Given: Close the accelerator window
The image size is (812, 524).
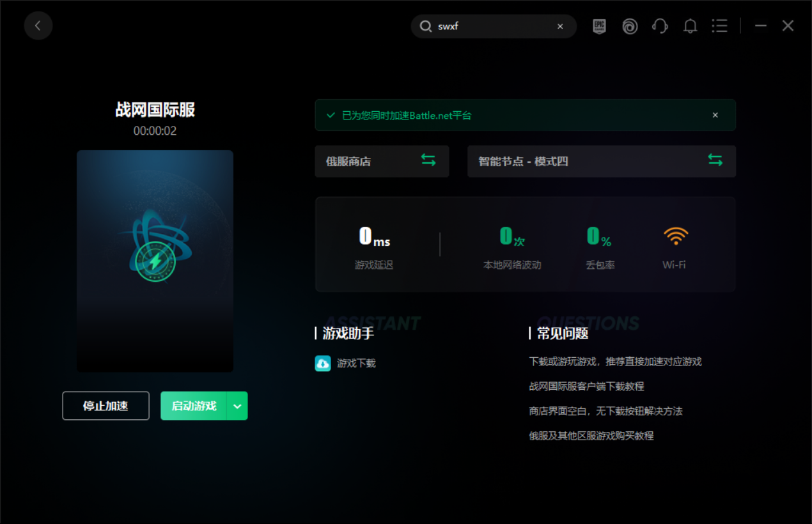Looking at the screenshot, I should point(788,26).
